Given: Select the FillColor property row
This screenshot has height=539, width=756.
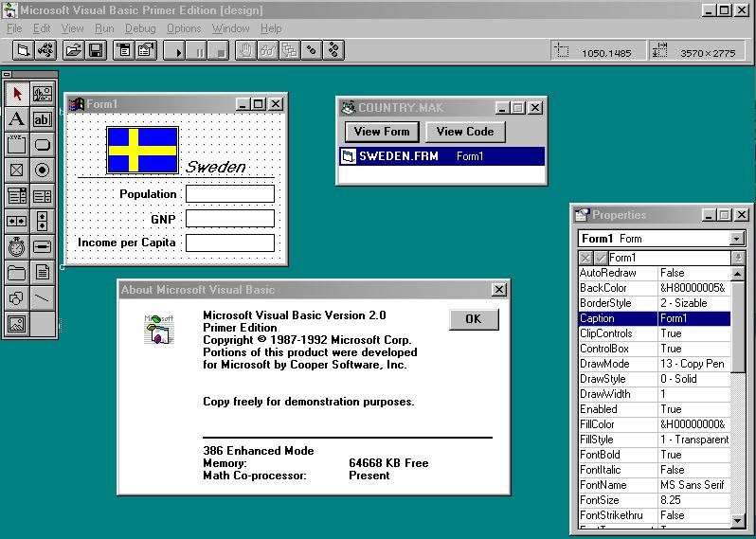Looking at the screenshot, I should pyautogui.click(x=655, y=424).
